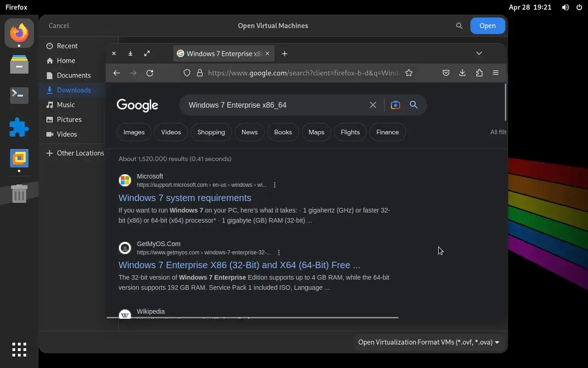Open a new Firefox tab
The width and height of the screenshot is (588, 368).
[x=284, y=53]
